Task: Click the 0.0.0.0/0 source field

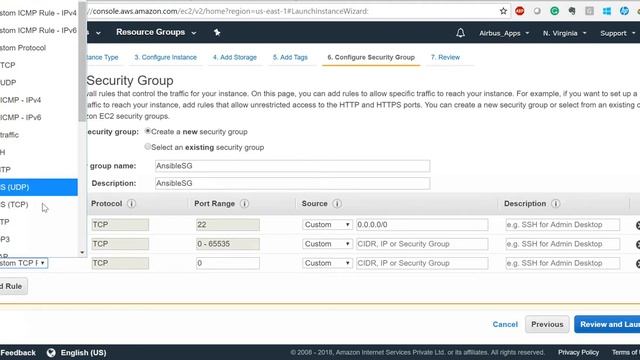Action: 422,224
